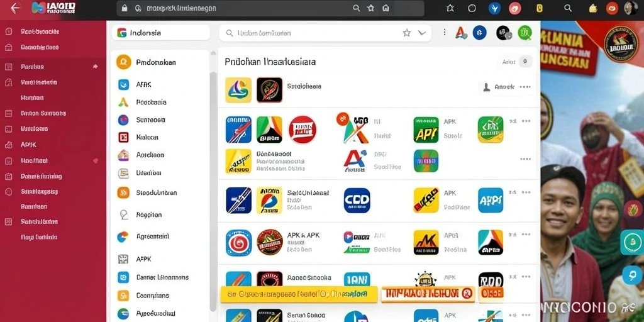Switch to the Indonesia tab
The image size is (644, 322).
tap(160, 33)
